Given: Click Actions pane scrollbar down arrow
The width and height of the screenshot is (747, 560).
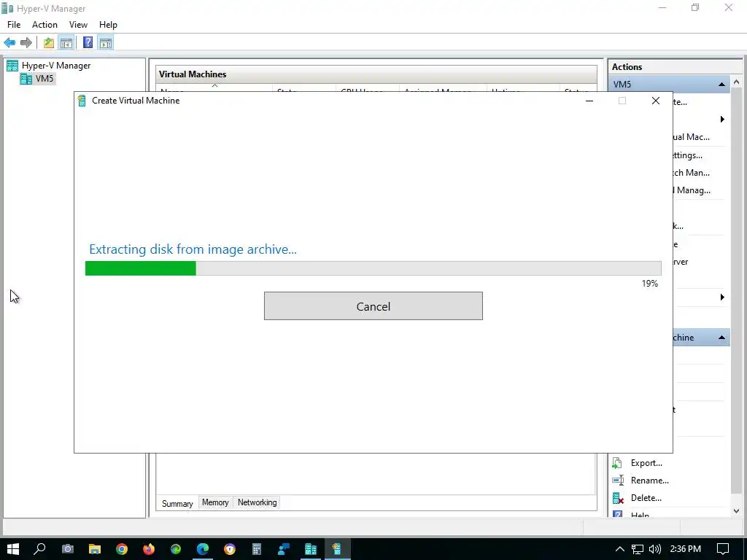Looking at the screenshot, I should (x=737, y=511).
